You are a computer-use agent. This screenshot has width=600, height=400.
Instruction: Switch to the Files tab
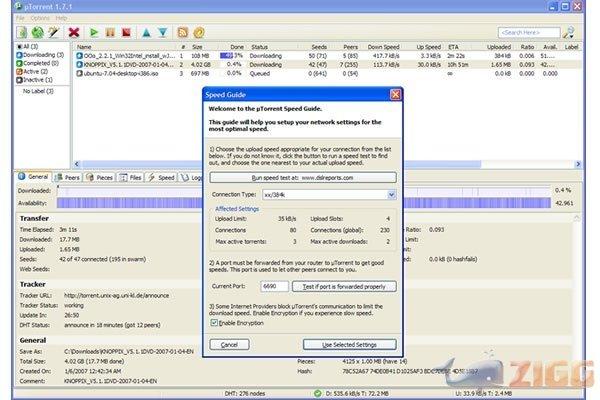click(x=130, y=178)
